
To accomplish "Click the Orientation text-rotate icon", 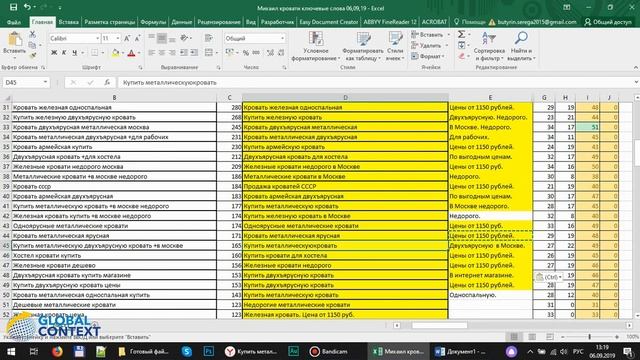I will click(x=184, y=38).
